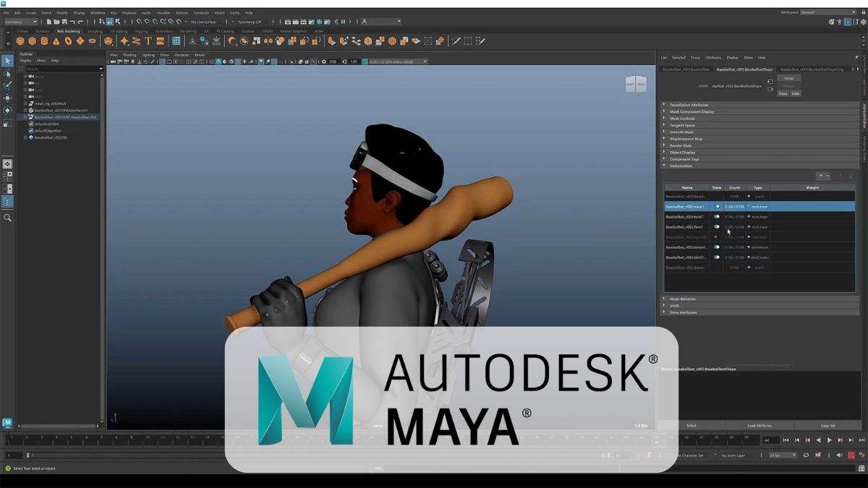Viewport: 868px width, 488px height.
Task: Click the Load Attributes button
Action: tap(759, 426)
